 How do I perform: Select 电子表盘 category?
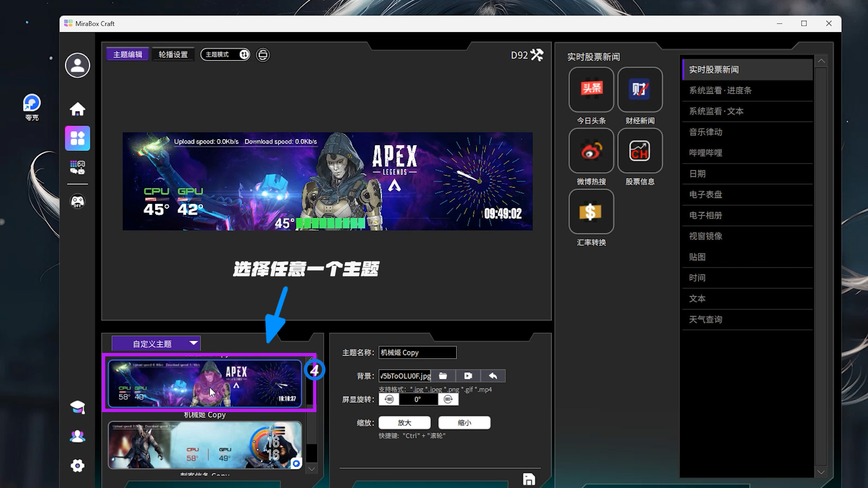(748, 194)
